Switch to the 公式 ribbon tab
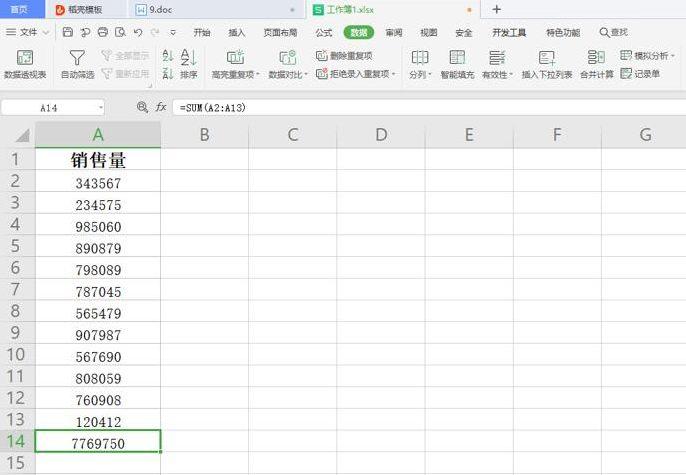686x475 pixels. pos(324,32)
